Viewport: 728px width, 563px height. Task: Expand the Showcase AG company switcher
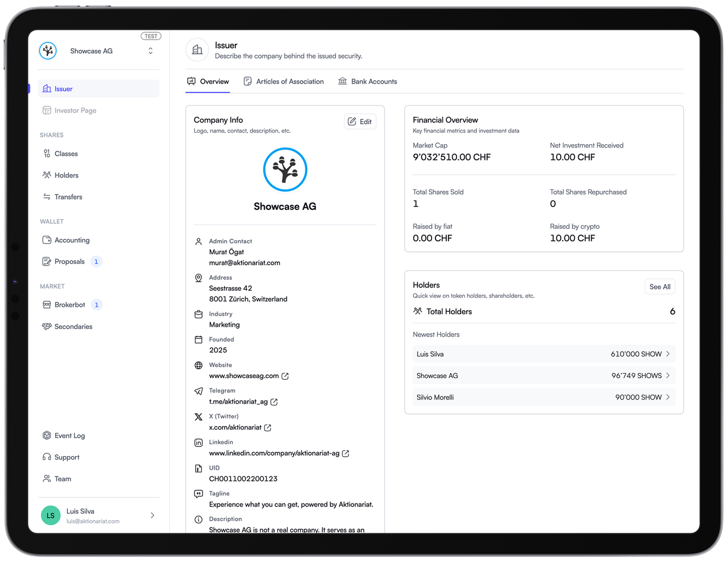150,51
